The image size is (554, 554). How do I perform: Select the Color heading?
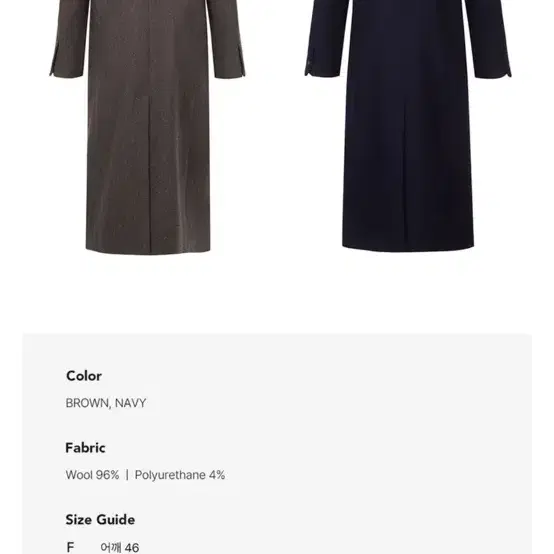click(84, 376)
